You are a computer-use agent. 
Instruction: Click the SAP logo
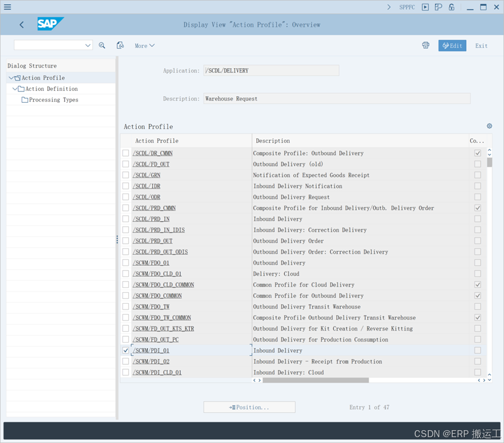pyautogui.click(x=50, y=24)
